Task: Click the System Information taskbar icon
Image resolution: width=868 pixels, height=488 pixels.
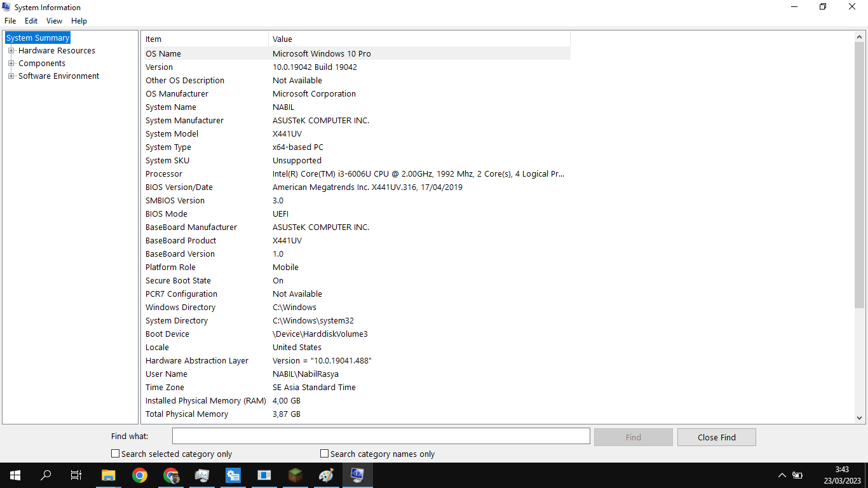Action: click(x=357, y=475)
